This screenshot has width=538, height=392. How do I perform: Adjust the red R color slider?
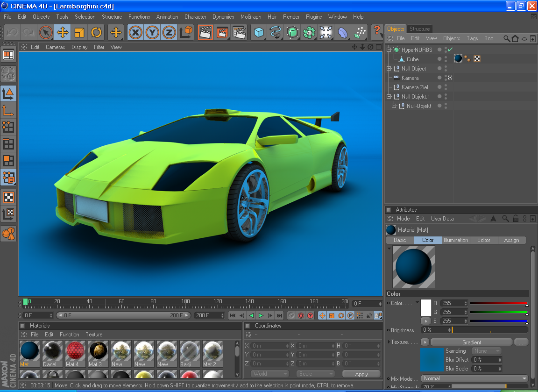(499, 303)
